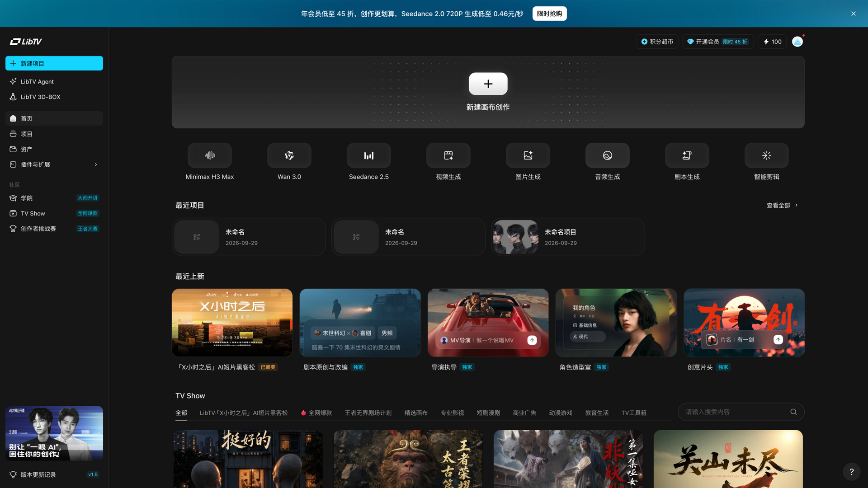Open the 角色造型室 card thumbnail
The height and width of the screenshot is (488, 868).
616,323
